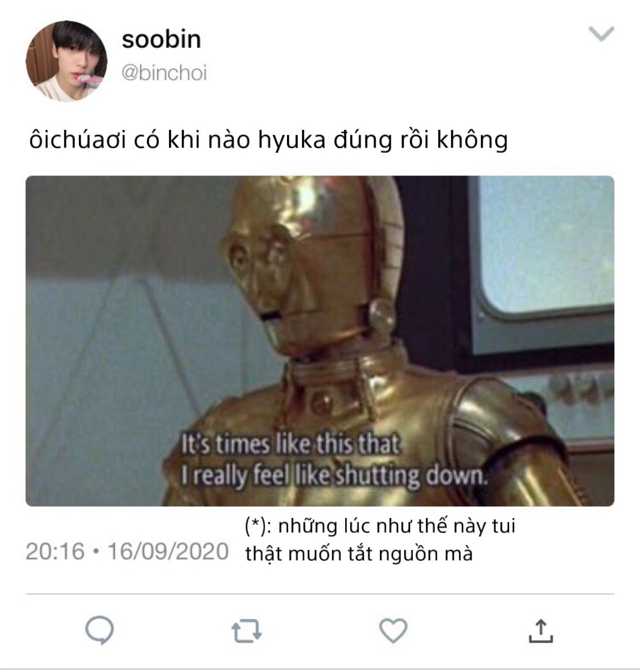Open soobin's circular profile picture
The image size is (640, 672).
pos(66,61)
